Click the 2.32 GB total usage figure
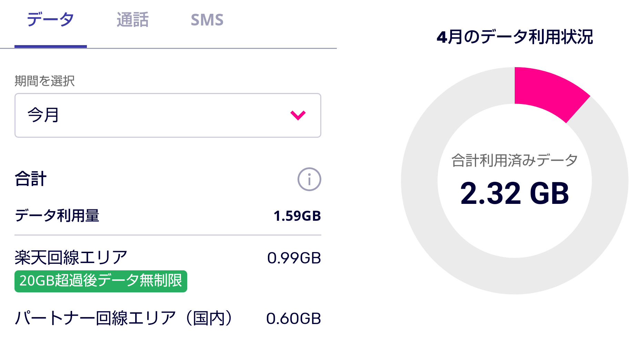The image size is (644, 354). [514, 194]
